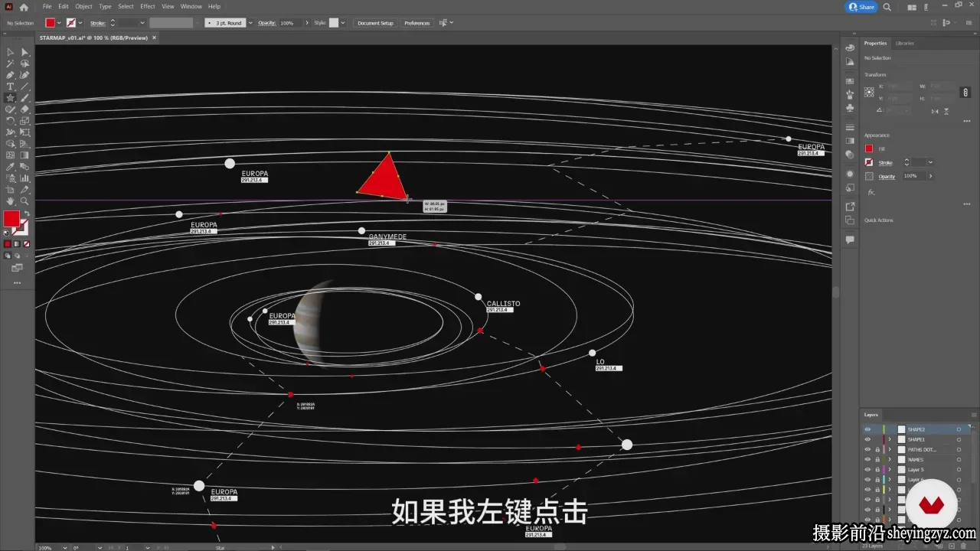Select the Scale tool
This screenshot has width=980, height=551.
point(24,121)
